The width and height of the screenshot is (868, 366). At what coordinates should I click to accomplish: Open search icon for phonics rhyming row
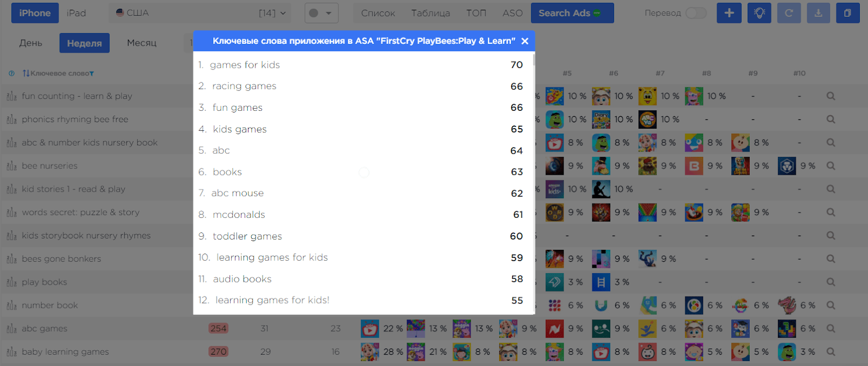(x=831, y=119)
